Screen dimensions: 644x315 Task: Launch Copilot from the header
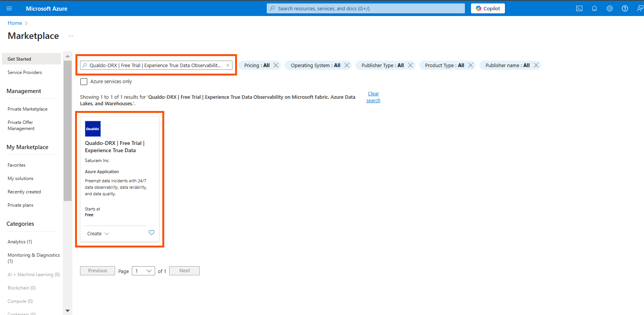(488, 8)
